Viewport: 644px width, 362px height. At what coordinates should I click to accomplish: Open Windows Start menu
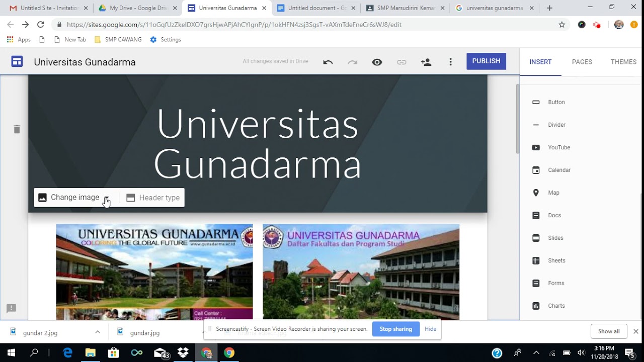click(x=11, y=352)
